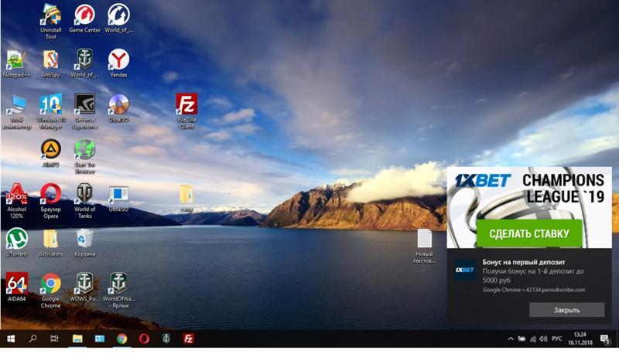Open the WOWS_Pu... desktop shortcut
The height and width of the screenshot is (364, 619).
(84, 287)
